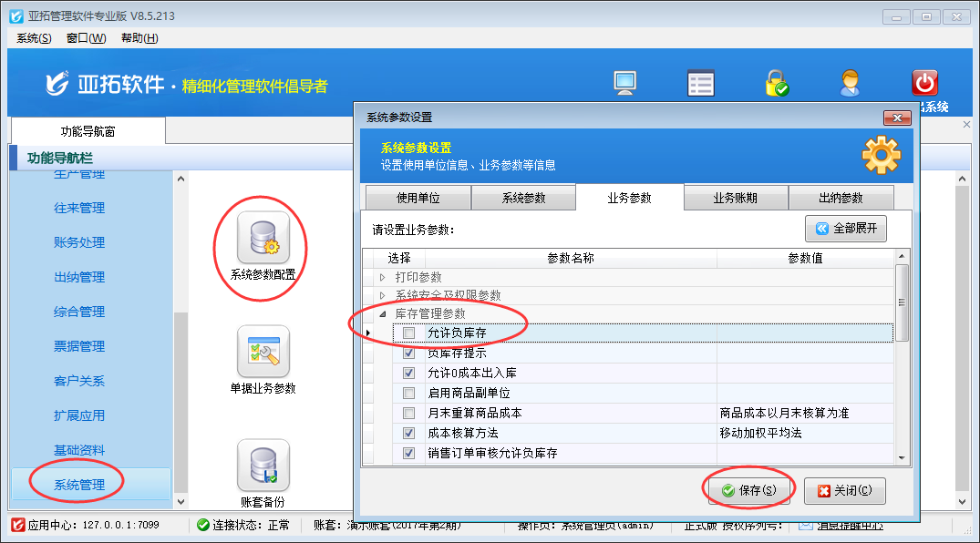
Task: Select 往来管理 in the navigation bar
Action: (x=79, y=208)
